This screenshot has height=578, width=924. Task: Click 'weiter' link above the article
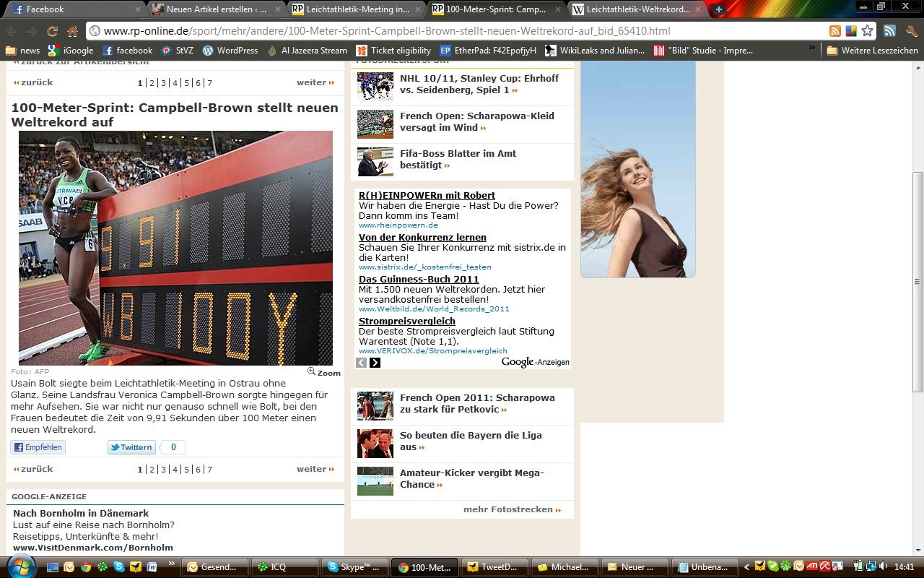315,82
